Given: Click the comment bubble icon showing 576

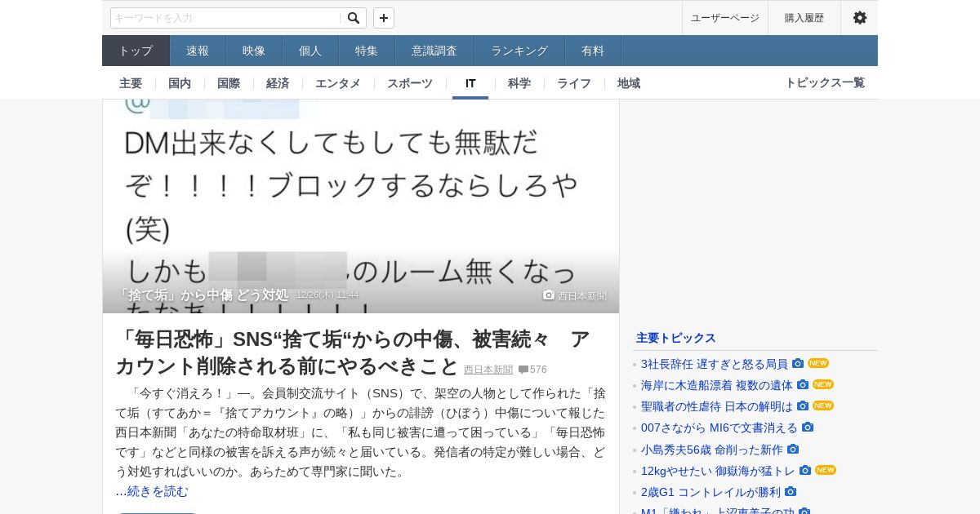Looking at the screenshot, I should [x=523, y=370].
